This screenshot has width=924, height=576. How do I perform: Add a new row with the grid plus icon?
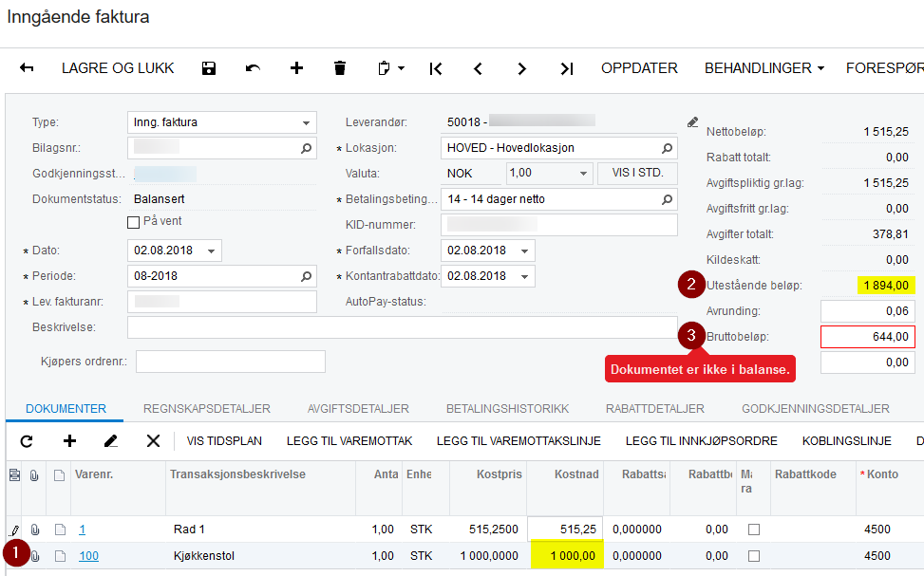click(x=69, y=440)
